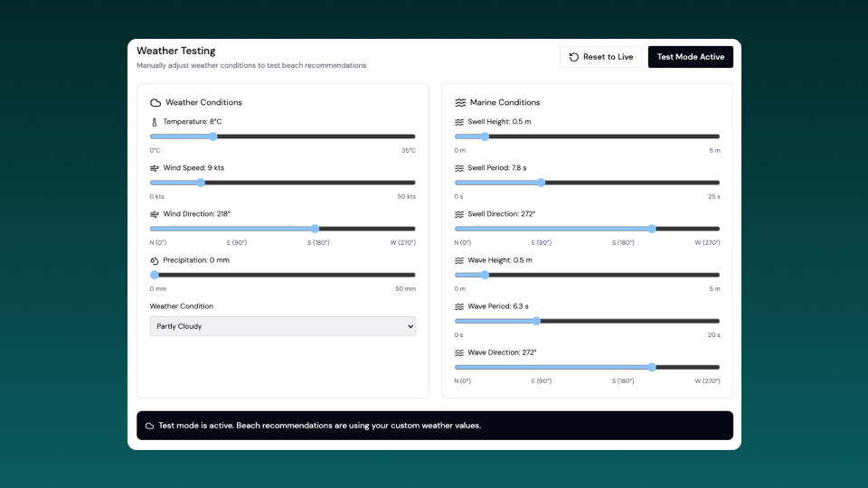Click the waves icon beside Swell Height
This screenshot has width=868, height=488.
click(459, 122)
